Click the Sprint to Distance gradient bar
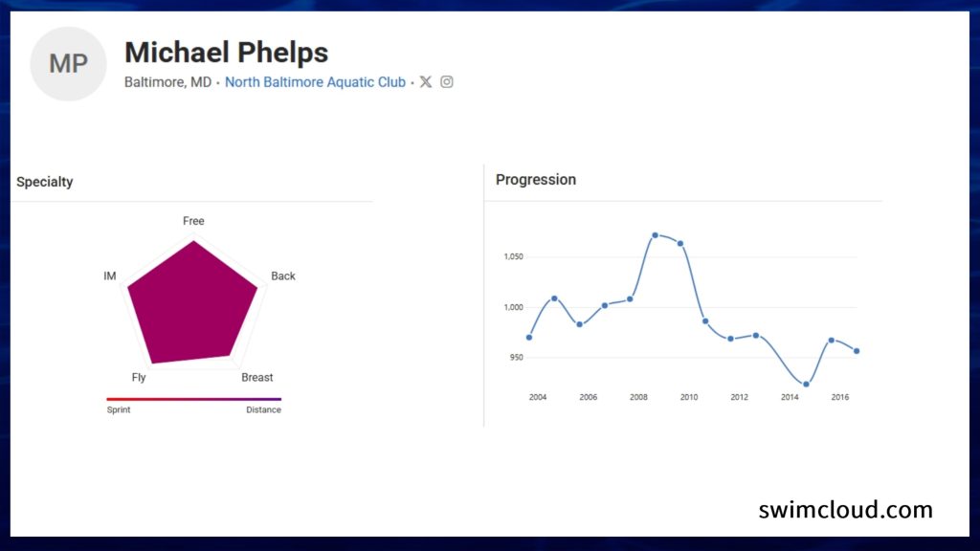The height and width of the screenshot is (551, 980). pos(193,399)
